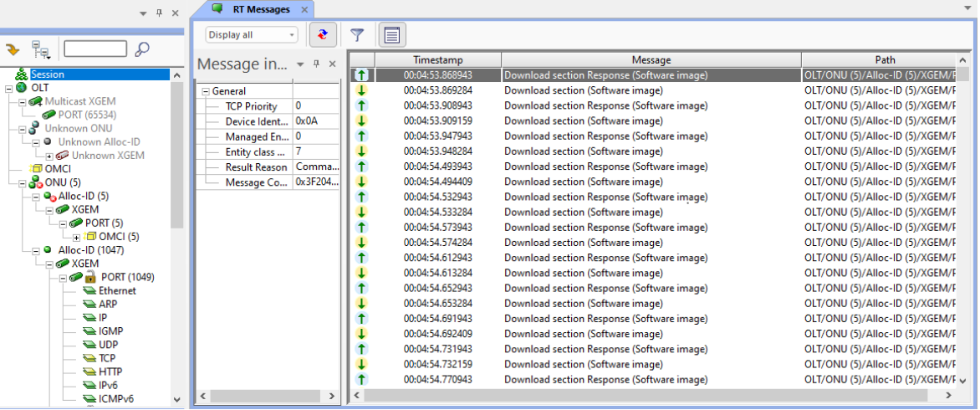Open the Display all dropdown
Image resolution: width=980 pixels, height=410 pixels.
coord(252,35)
